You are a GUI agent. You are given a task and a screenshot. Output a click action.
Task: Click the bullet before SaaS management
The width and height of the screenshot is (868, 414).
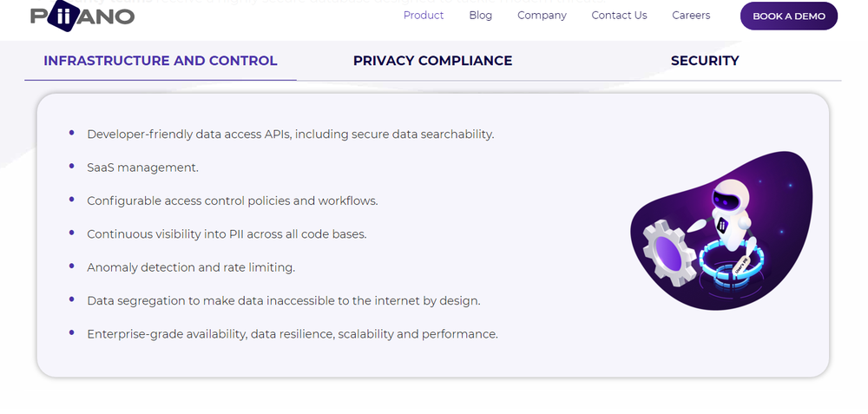coord(71,166)
